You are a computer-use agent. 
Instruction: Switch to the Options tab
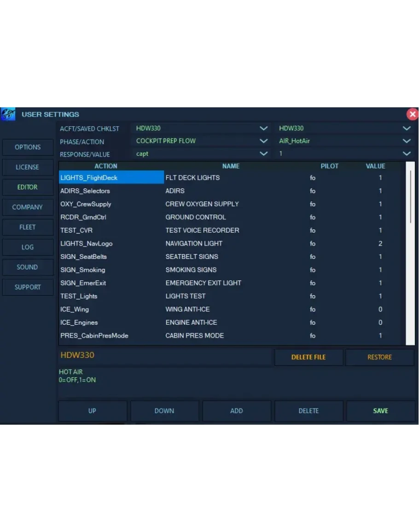pyautogui.click(x=28, y=147)
